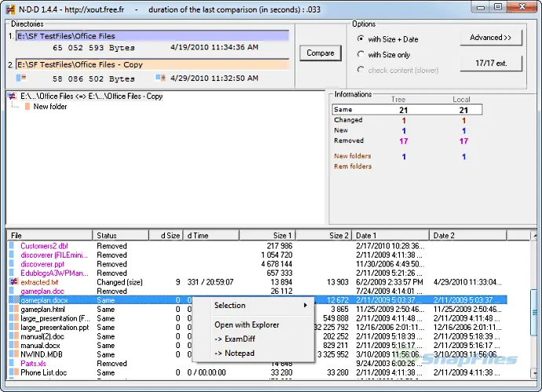Click the status icon beside extracted.txt

pos(13,282)
